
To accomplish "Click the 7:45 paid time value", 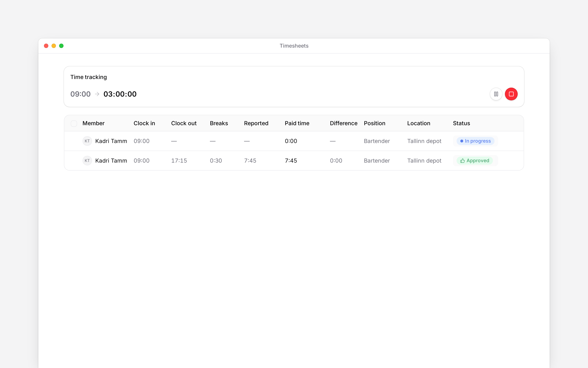I will pos(291,161).
